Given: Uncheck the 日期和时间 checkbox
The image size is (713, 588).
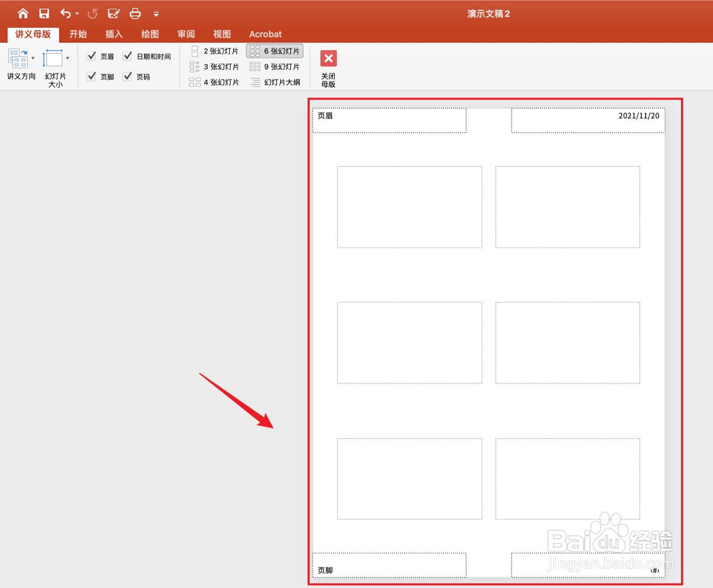Looking at the screenshot, I should pos(127,56).
